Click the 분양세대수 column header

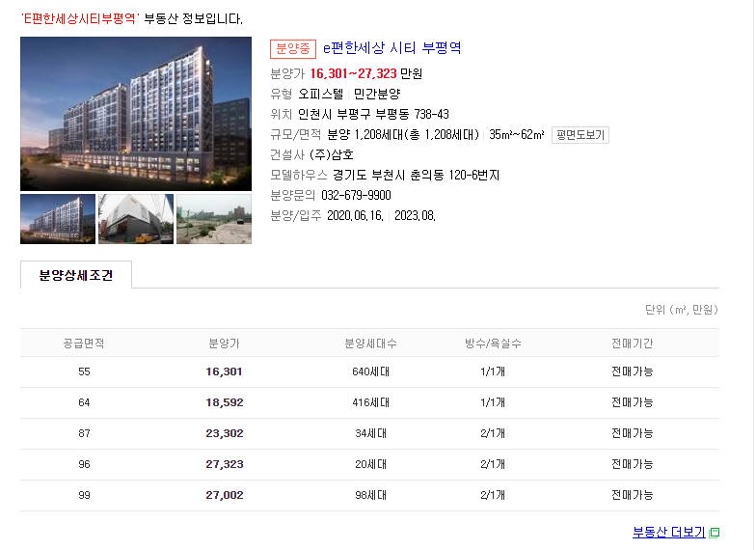pos(370,344)
